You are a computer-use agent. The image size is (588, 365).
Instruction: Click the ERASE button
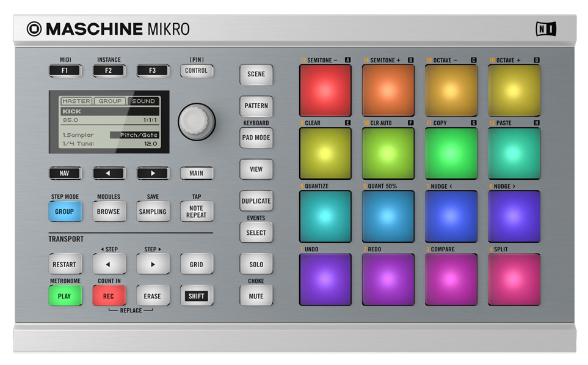pos(152,296)
